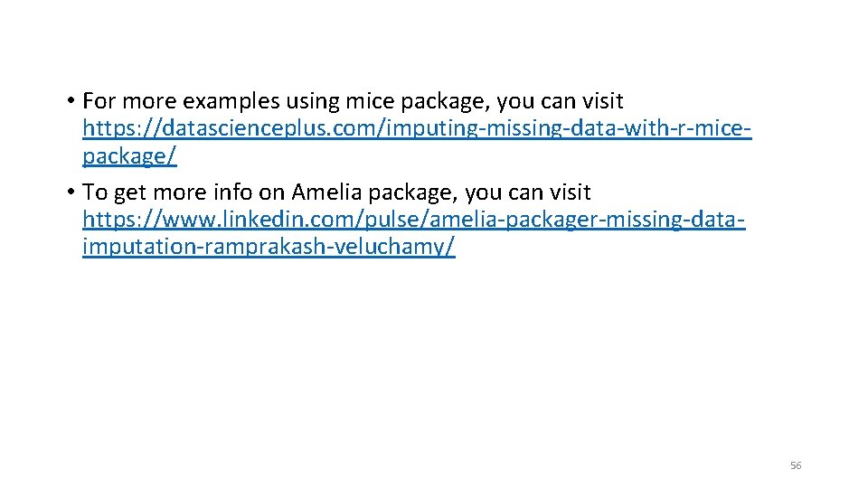The width and height of the screenshot is (868, 488).
Task: Click "https://" at the start of the linkedin link
Action: [x=122, y=220]
